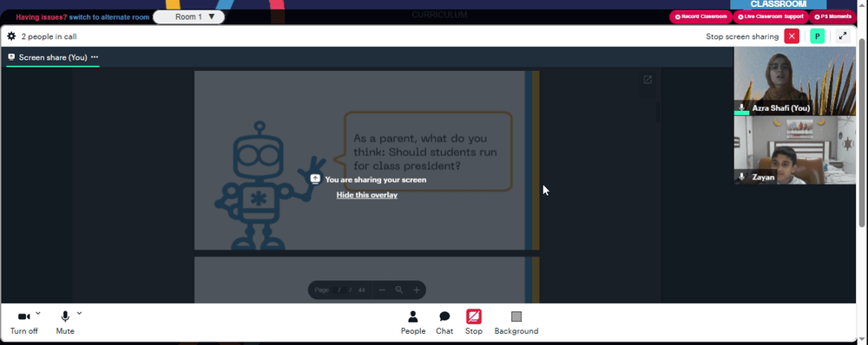Click the page number field showing 7

click(x=339, y=290)
